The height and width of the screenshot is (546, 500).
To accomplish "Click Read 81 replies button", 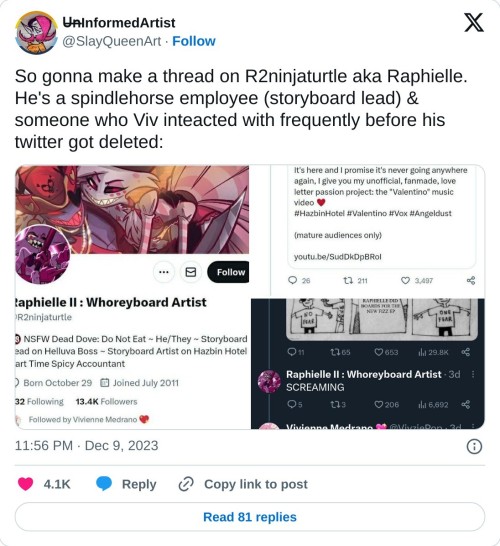I will [250, 517].
